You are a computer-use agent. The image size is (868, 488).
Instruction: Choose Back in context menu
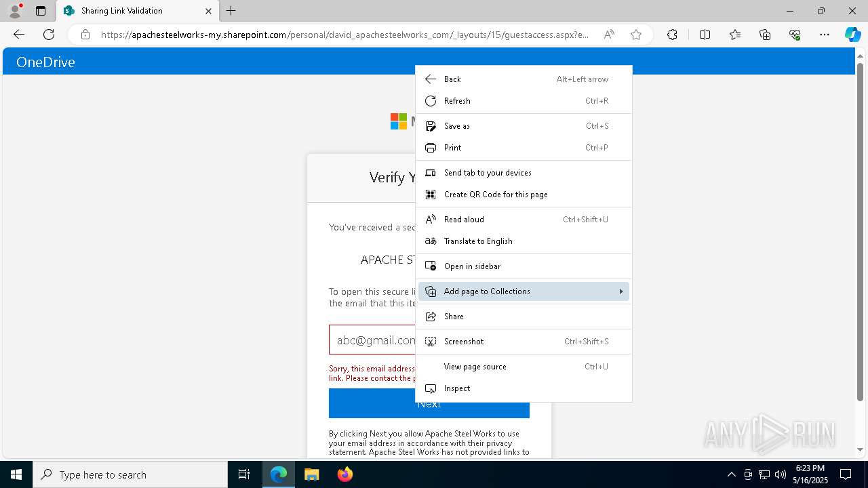(x=524, y=79)
